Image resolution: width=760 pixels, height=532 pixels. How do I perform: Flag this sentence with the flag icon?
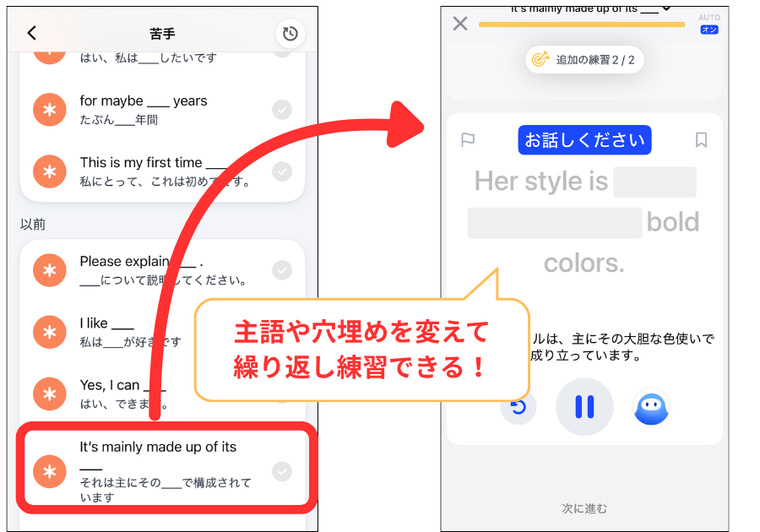click(468, 140)
